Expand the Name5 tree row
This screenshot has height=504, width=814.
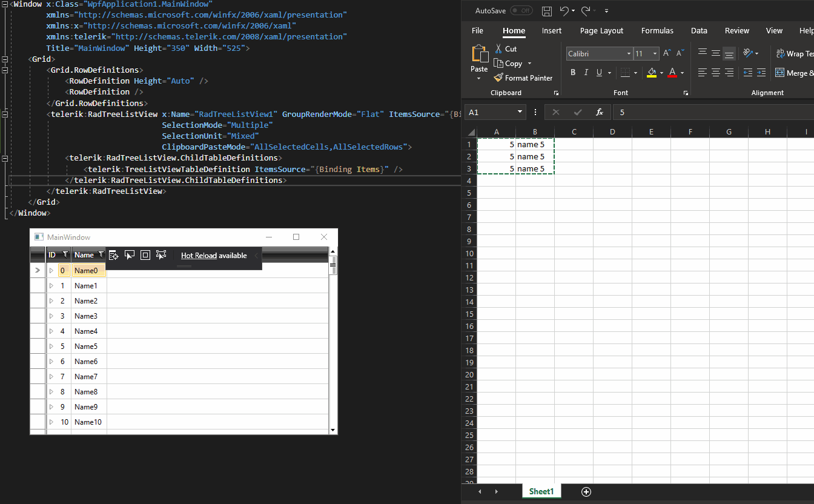point(51,346)
